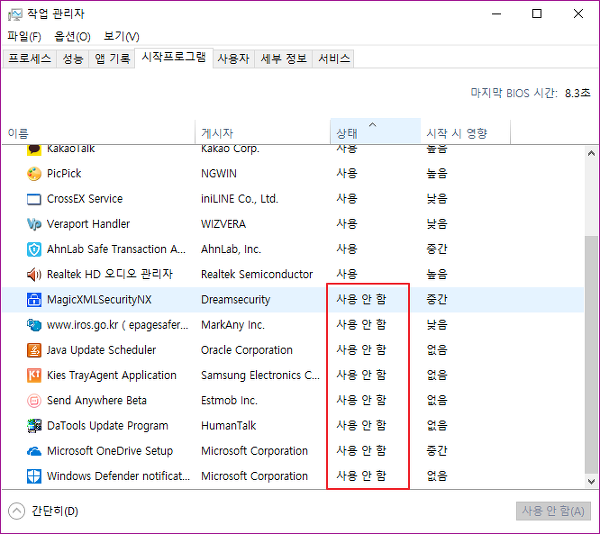Select AhnLab Safe Transaction A... name
The height and width of the screenshot is (534, 600).
[116, 249]
